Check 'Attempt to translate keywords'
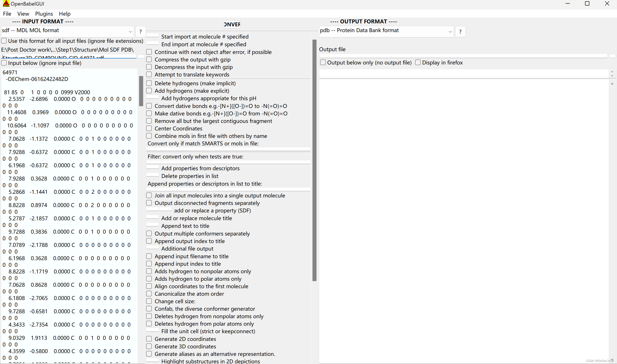The height and width of the screenshot is (364, 617). 149,74
